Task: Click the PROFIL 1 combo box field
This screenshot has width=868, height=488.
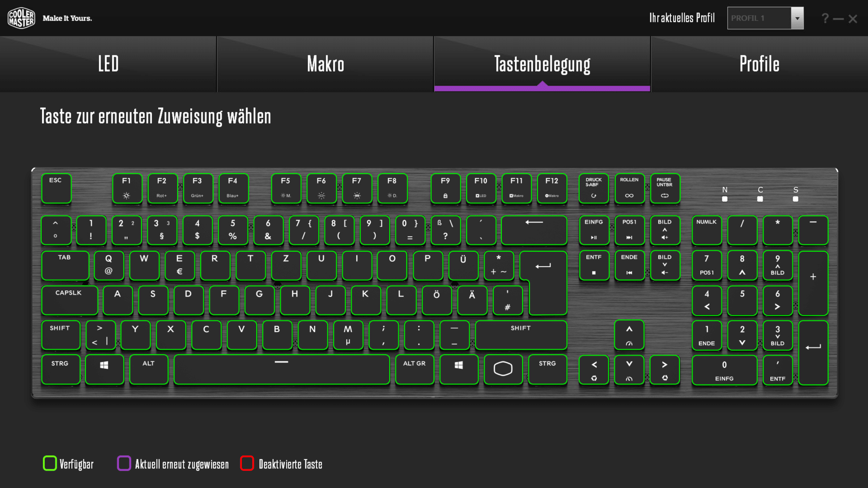Action: click(x=765, y=18)
